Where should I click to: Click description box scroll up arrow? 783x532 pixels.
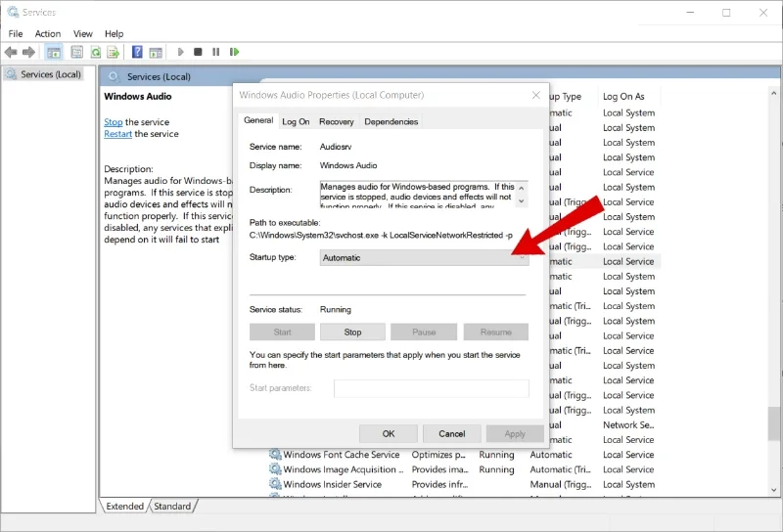[x=522, y=188]
